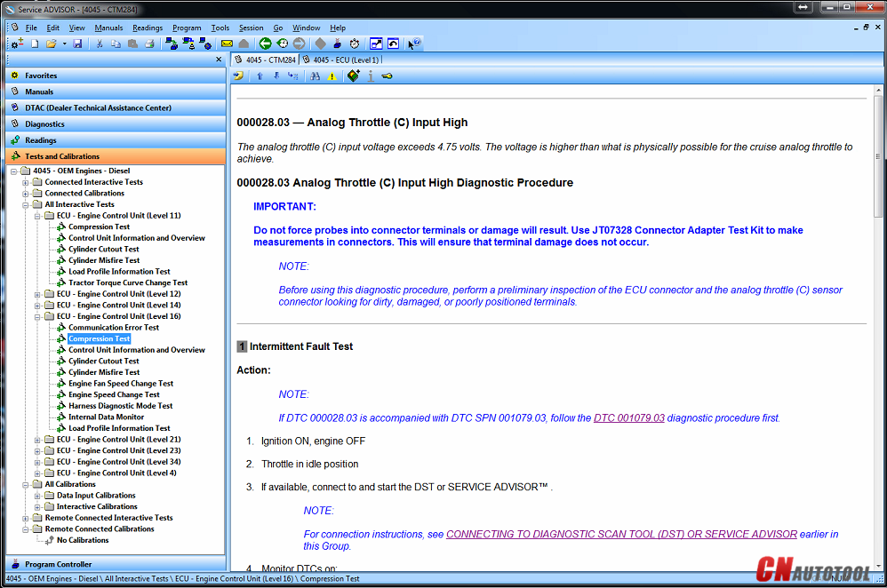Click status bar path ending in Compression Test
Image resolution: width=887 pixels, height=588 pixels.
click(x=183, y=579)
